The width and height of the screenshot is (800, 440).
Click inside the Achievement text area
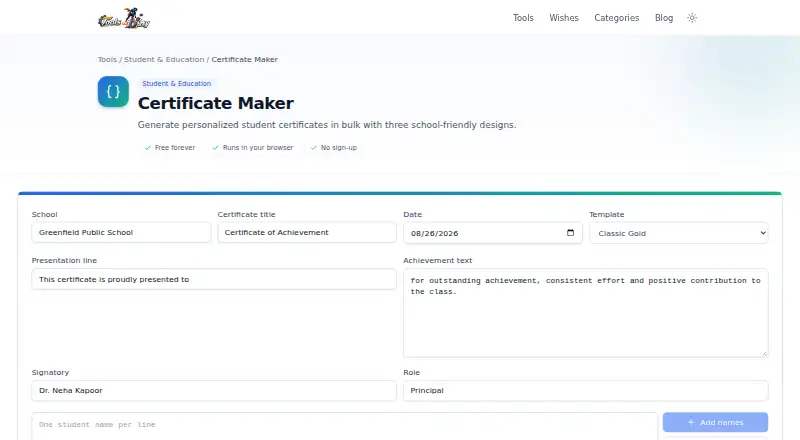click(585, 312)
